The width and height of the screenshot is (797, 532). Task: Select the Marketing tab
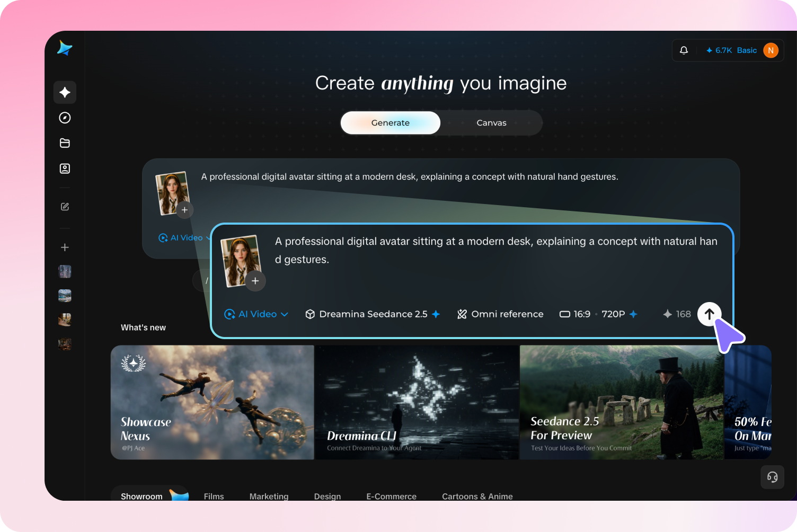(x=269, y=496)
